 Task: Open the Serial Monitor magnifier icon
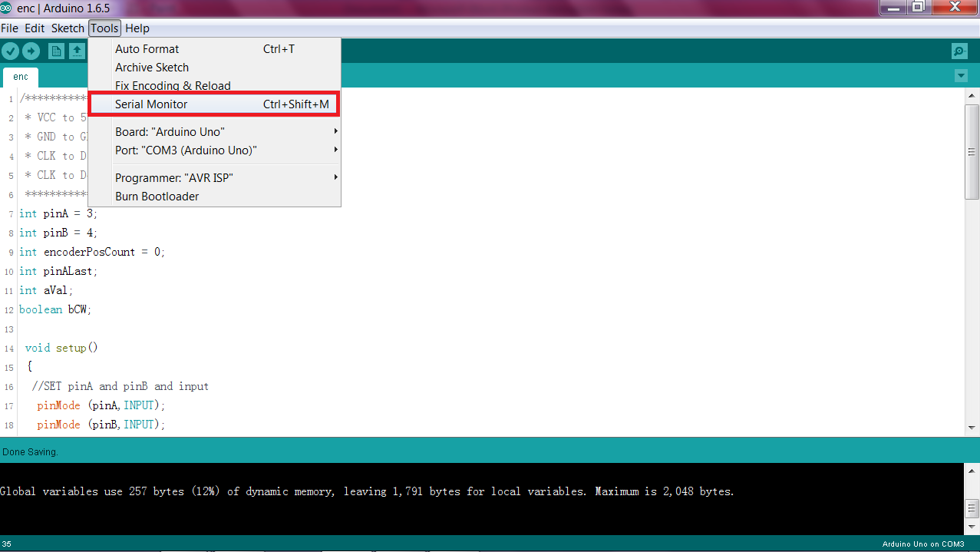click(958, 51)
